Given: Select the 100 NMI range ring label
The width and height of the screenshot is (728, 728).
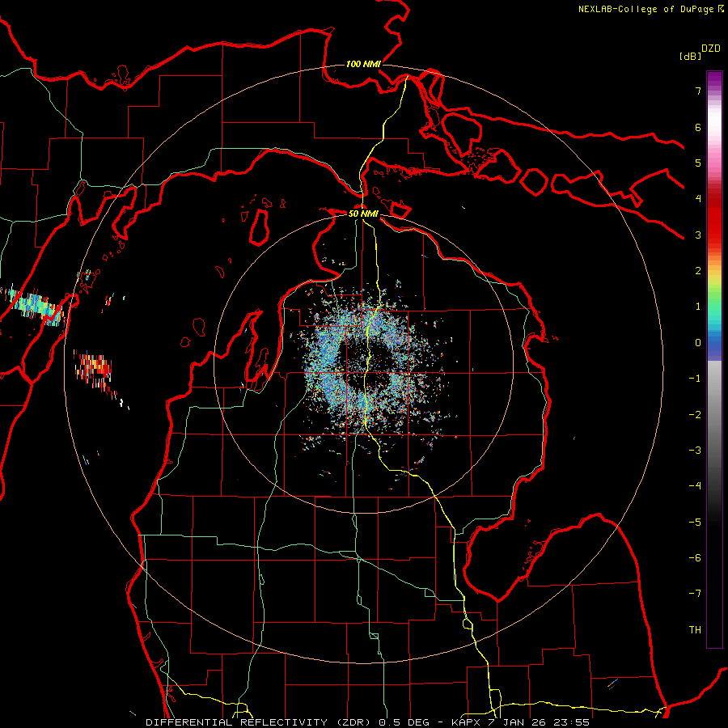Looking at the screenshot, I should coord(363,64).
